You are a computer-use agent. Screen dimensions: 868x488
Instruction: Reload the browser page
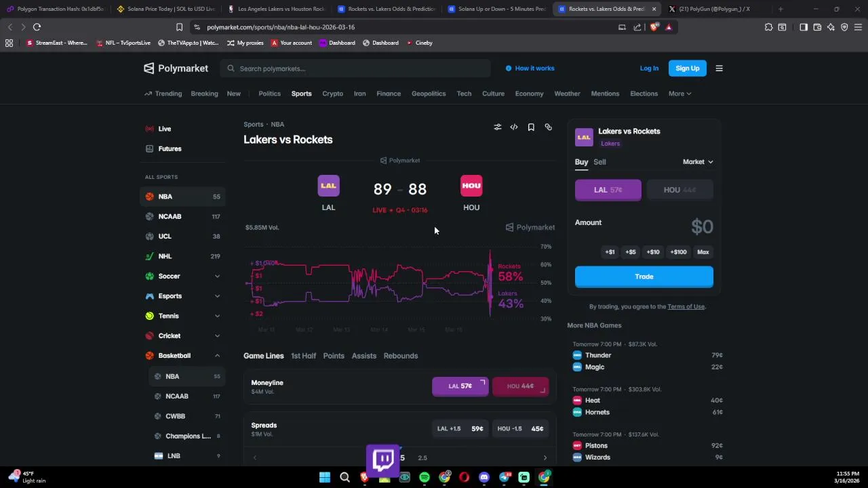pyautogui.click(x=37, y=27)
